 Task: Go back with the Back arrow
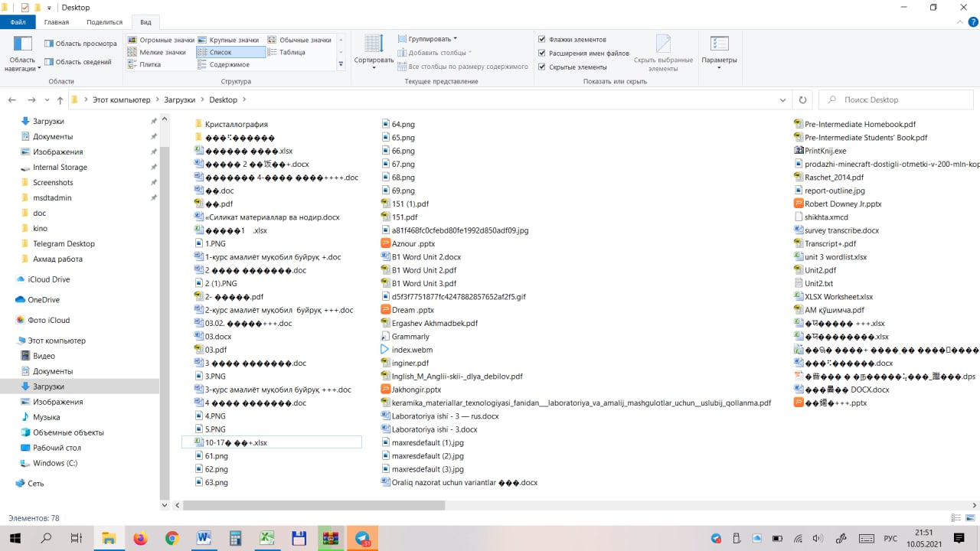pos(12,99)
